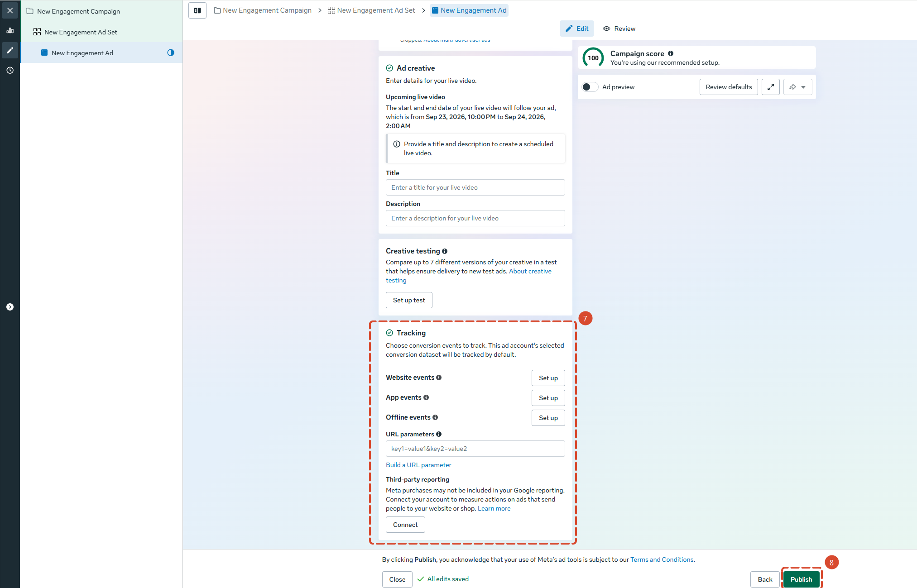Set up Offline events tracking
The height and width of the screenshot is (588, 917).
pyautogui.click(x=548, y=418)
